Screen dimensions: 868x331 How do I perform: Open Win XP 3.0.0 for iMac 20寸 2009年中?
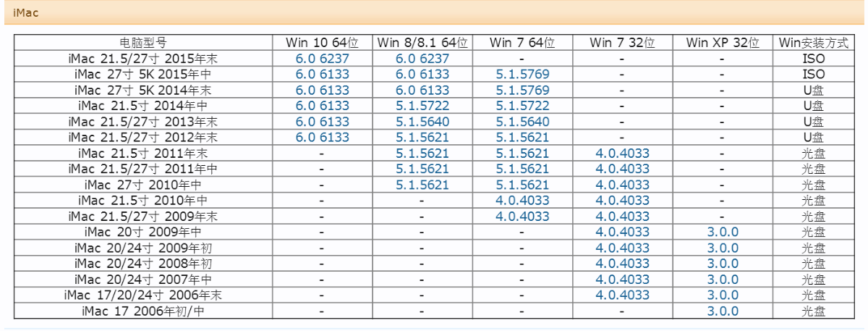[723, 232]
